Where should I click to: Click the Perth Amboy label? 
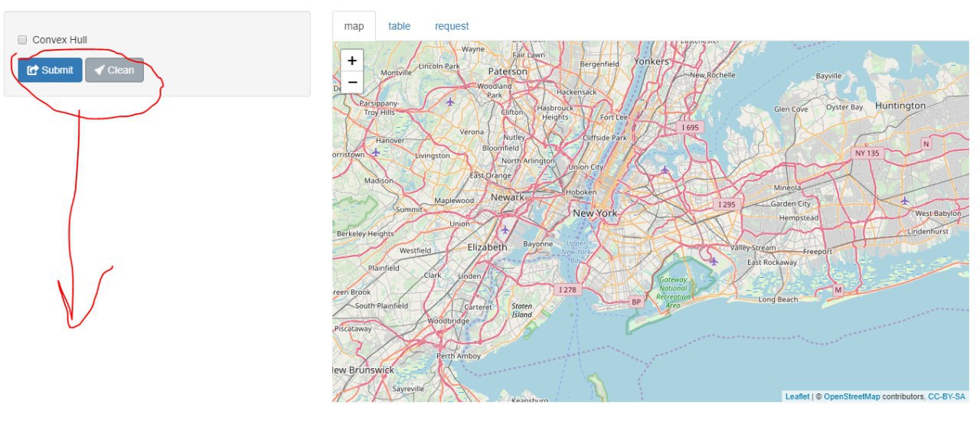(459, 356)
